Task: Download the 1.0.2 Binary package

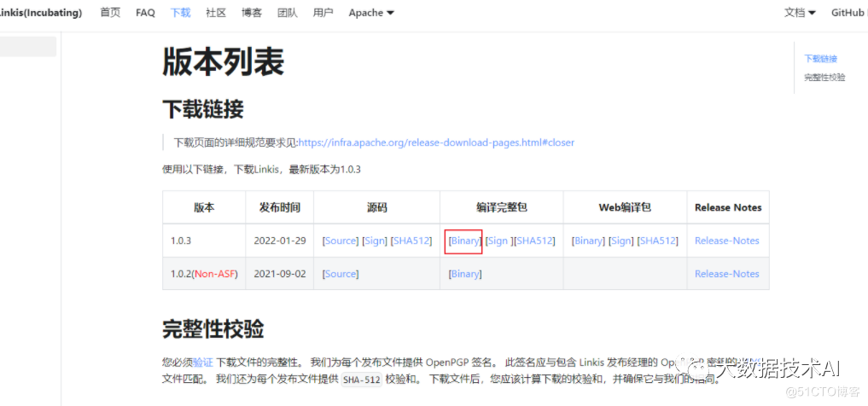Action: (465, 274)
